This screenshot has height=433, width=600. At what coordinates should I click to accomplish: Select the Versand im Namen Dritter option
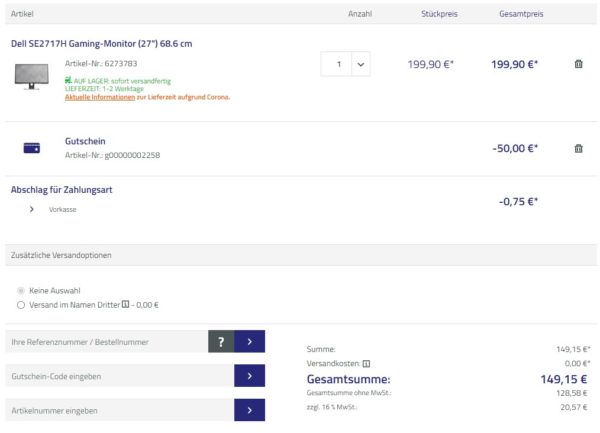point(21,305)
